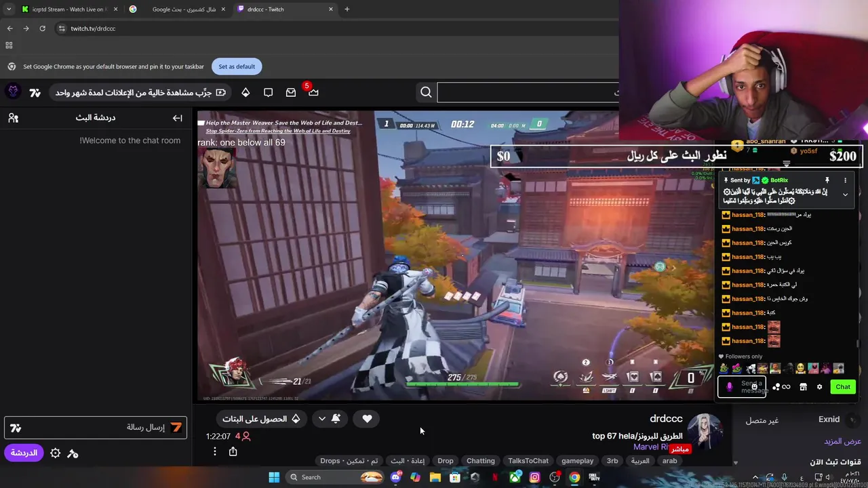
Task: Toggle notifications bell for drdccc
Action: [x=336, y=419]
